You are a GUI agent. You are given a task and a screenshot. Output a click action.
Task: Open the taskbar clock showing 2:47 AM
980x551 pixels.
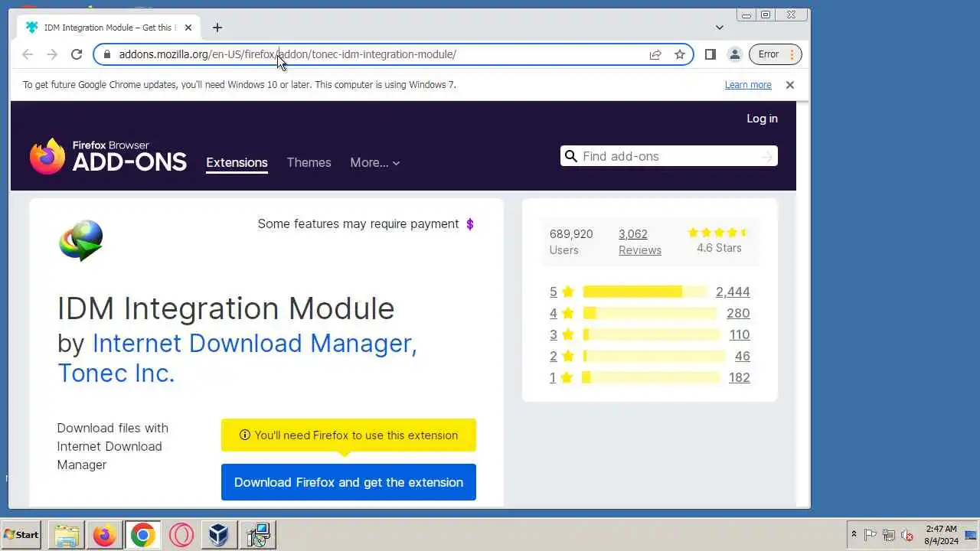click(942, 534)
